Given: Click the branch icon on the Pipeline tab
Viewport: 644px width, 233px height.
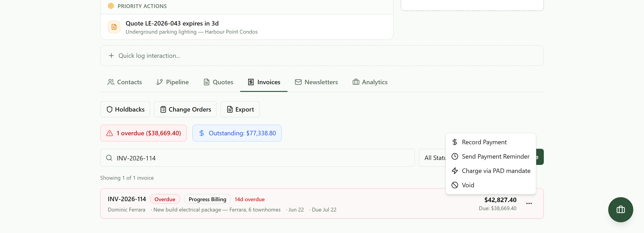Looking at the screenshot, I should (159, 82).
